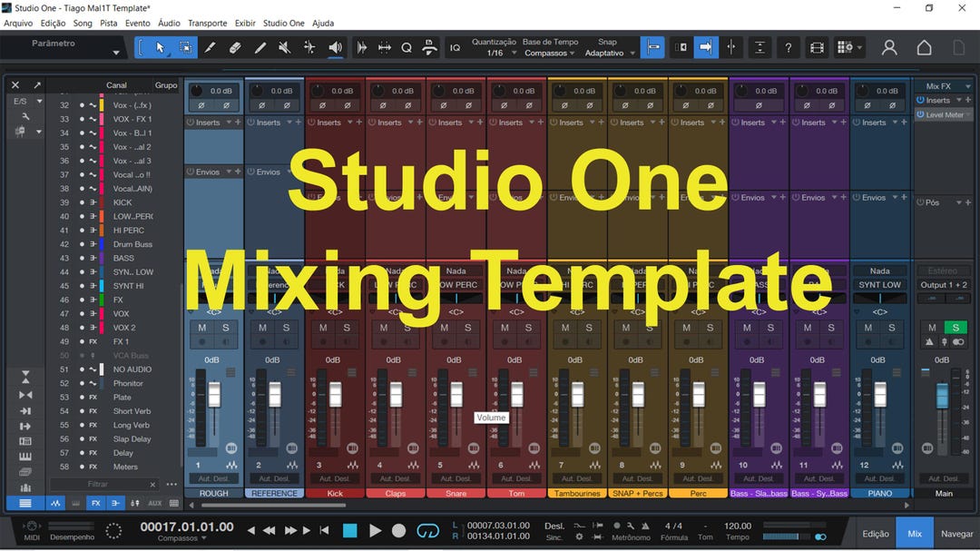The width and height of the screenshot is (980, 551).
Task: Open the Help question mark icon
Action: coord(788,47)
